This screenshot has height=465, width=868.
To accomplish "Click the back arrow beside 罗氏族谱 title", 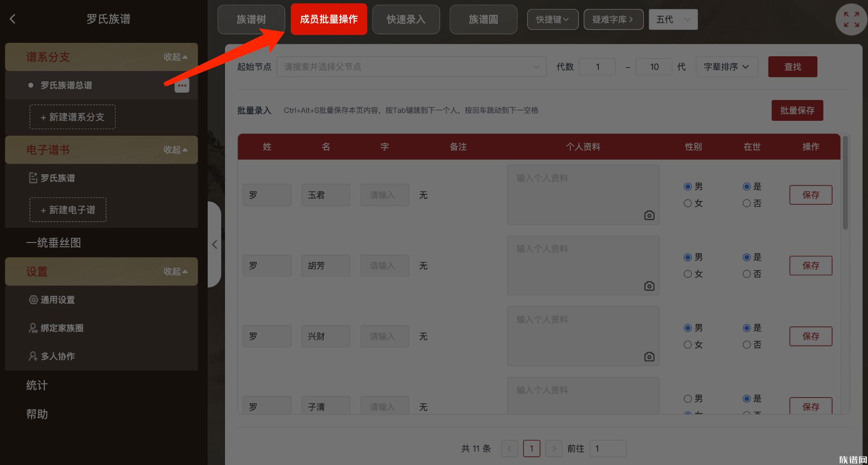I will click(x=13, y=19).
